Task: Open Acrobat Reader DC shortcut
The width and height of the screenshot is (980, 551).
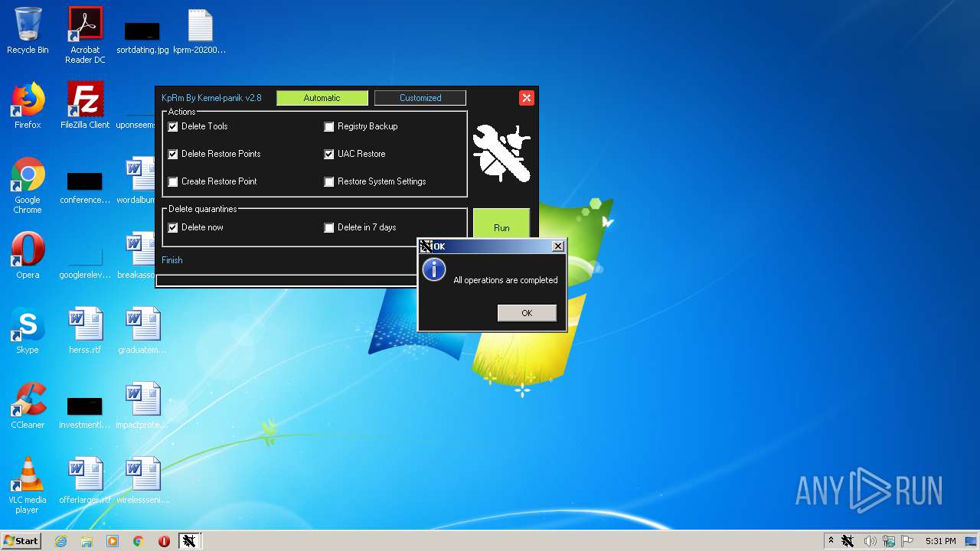Action: [x=85, y=35]
